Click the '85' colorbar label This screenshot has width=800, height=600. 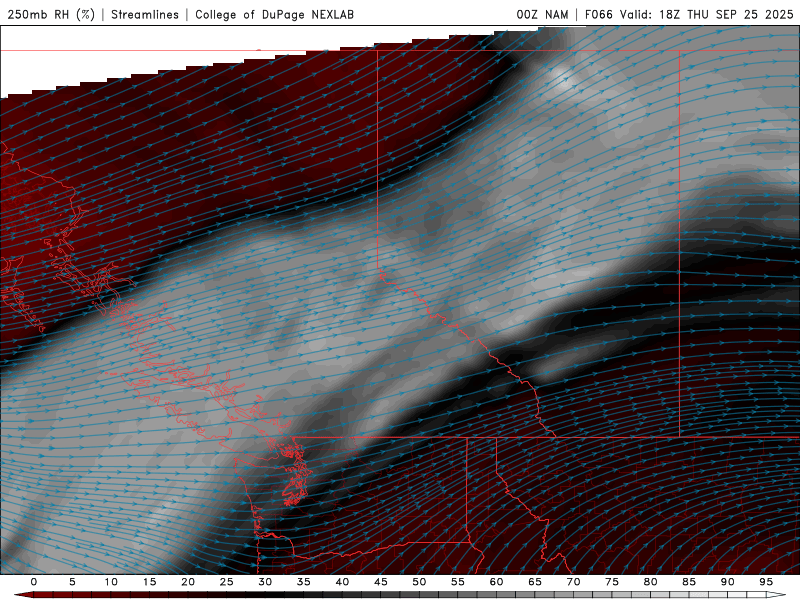(689, 582)
